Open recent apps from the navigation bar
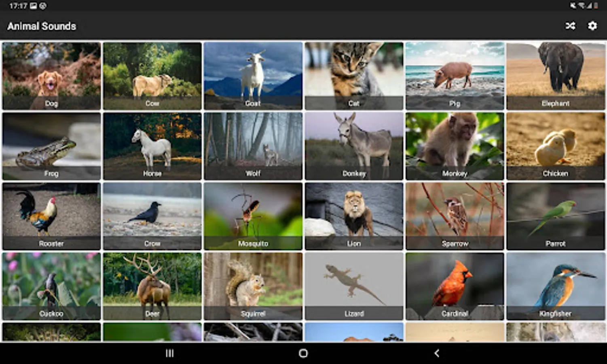 (170, 353)
